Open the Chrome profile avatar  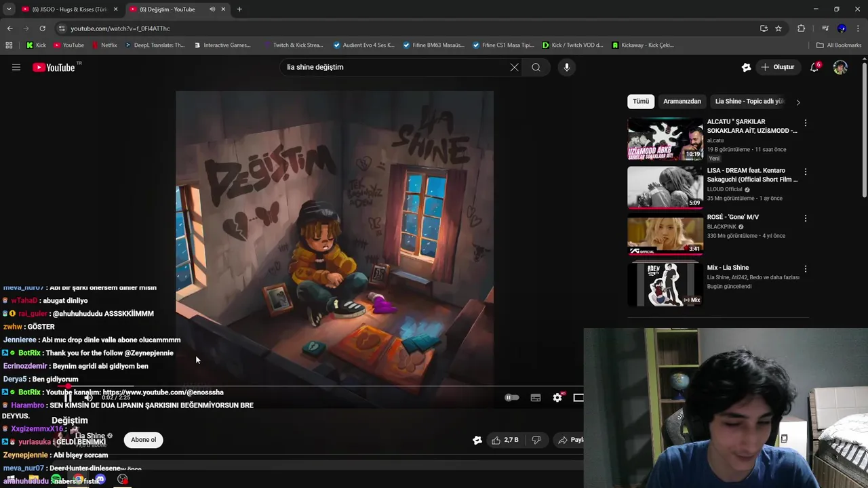[x=842, y=28]
